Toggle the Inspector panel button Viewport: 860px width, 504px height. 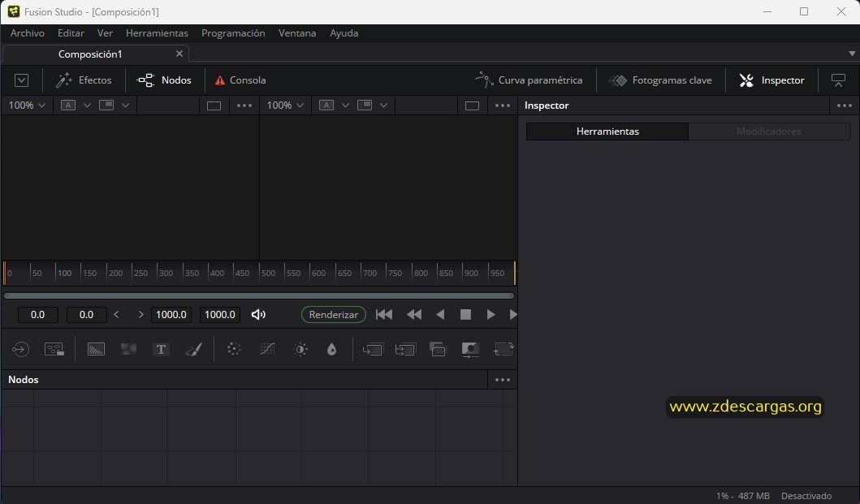click(771, 80)
